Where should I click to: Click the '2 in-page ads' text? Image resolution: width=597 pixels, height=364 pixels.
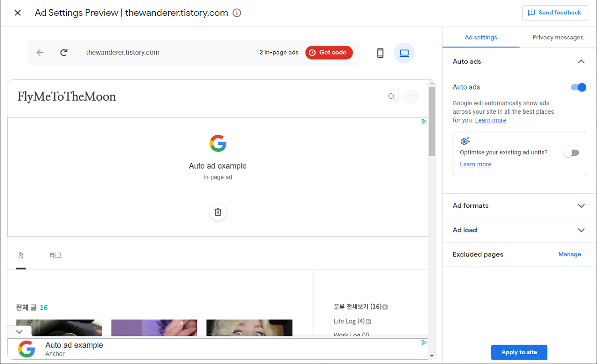[279, 53]
